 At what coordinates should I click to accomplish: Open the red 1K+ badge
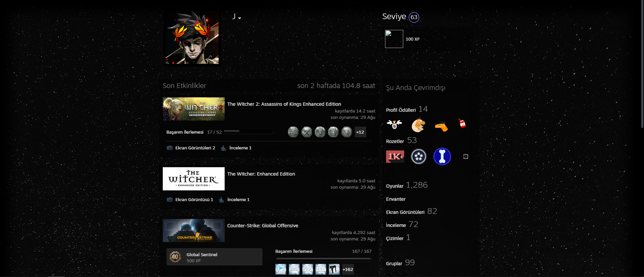[x=395, y=156]
